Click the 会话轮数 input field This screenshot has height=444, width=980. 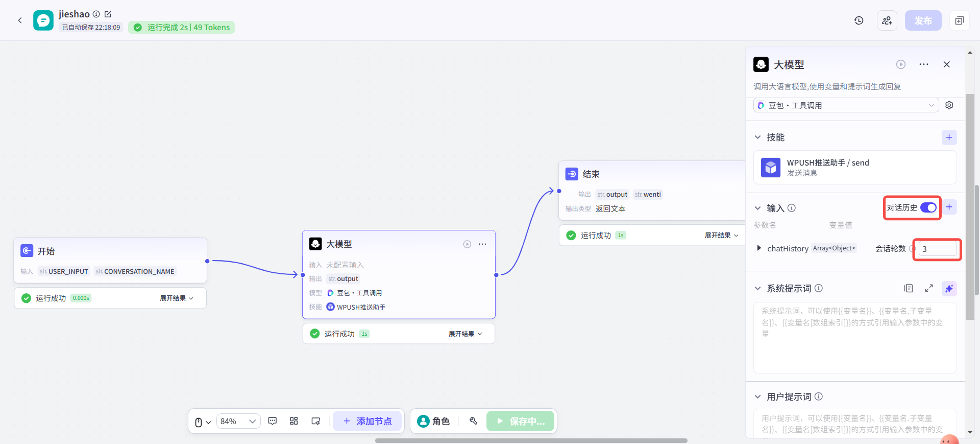[x=938, y=249]
